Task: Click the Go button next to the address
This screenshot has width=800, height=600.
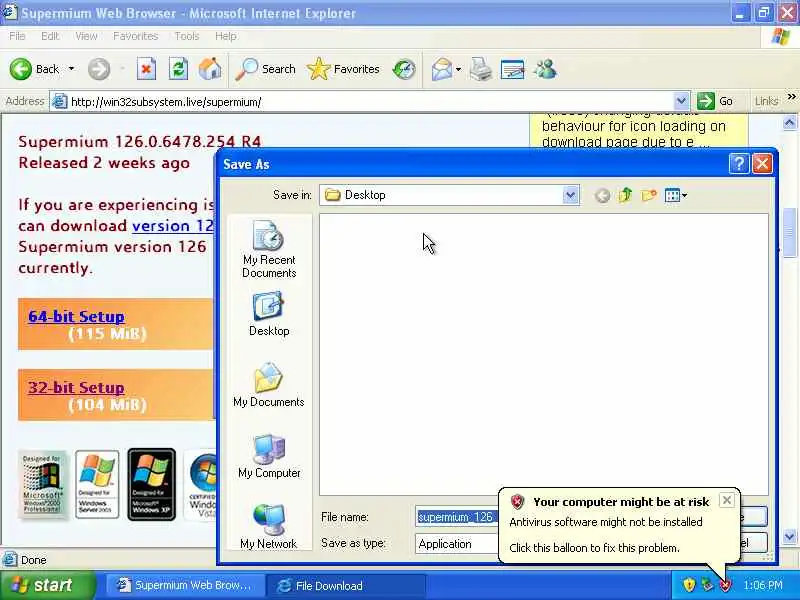Action: point(715,102)
